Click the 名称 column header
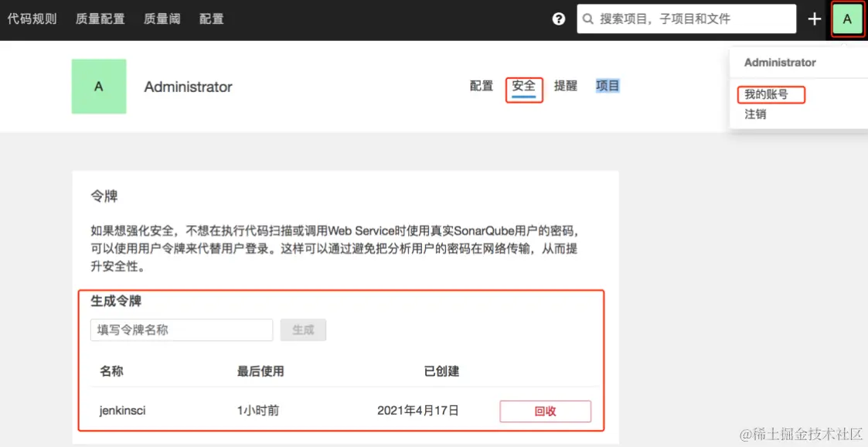The height and width of the screenshot is (447, 868). pyautogui.click(x=111, y=371)
